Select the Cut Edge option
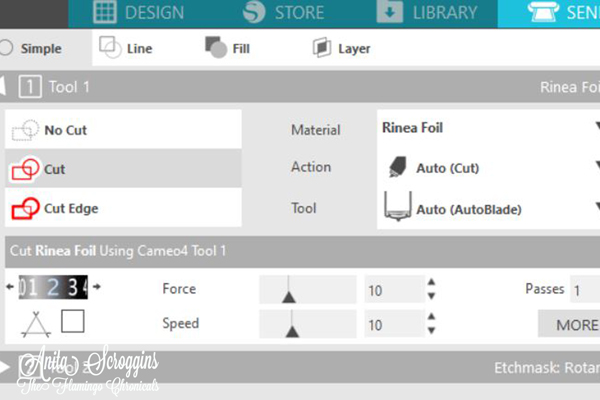 click(x=123, y=208)
